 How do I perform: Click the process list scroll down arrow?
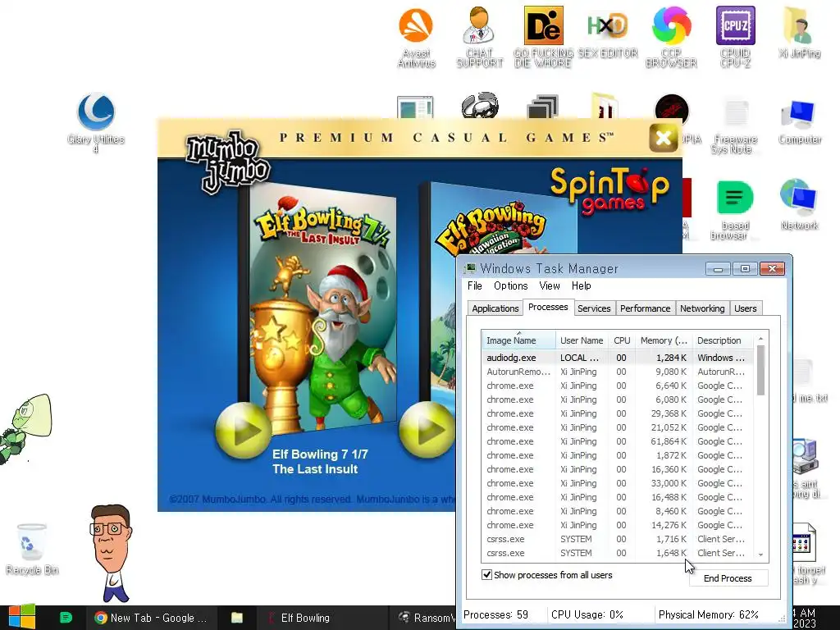(760, 555)
